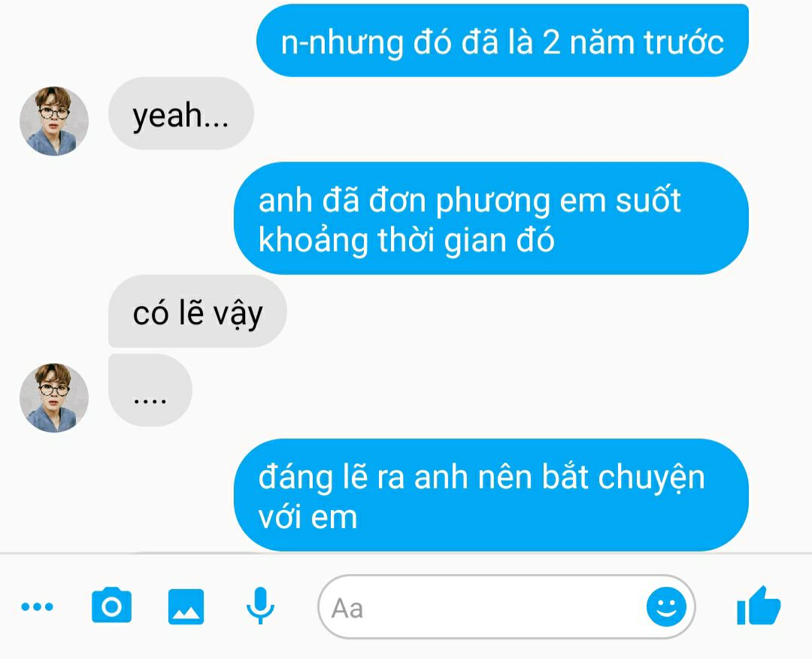Click the word 'khoảng' in blue bubble

tap(314, 241)
